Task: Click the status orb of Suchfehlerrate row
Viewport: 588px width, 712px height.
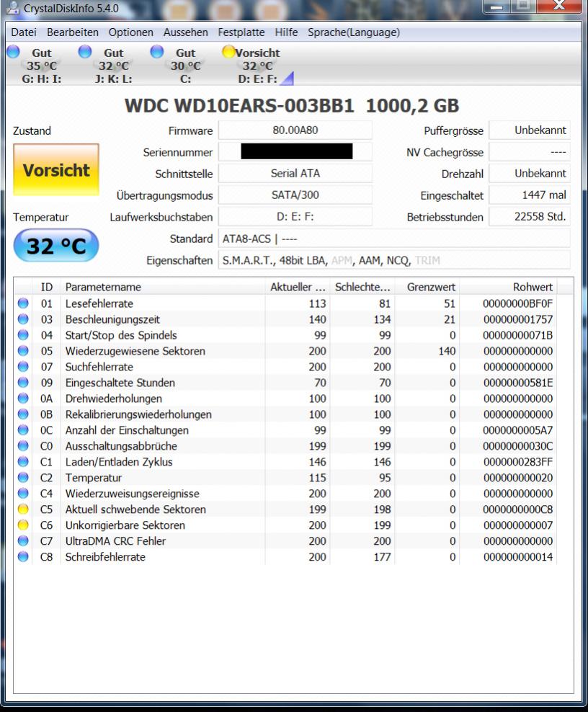Action: (23, 366)
